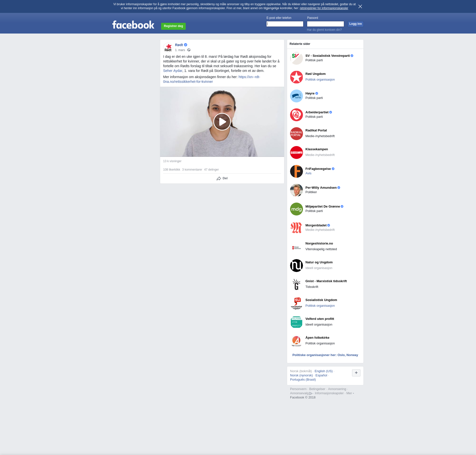
Task: Switch language to English (US)
Action: tap(324, 371)
